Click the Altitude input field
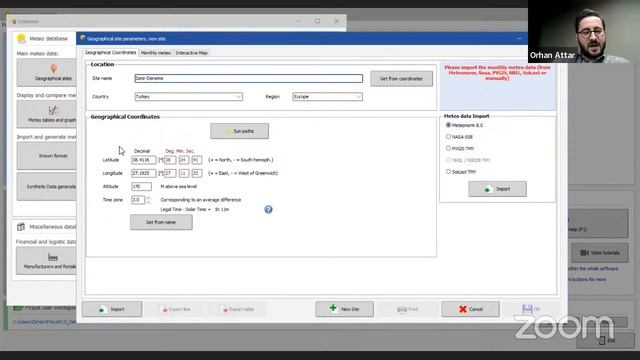 [141, 187]
